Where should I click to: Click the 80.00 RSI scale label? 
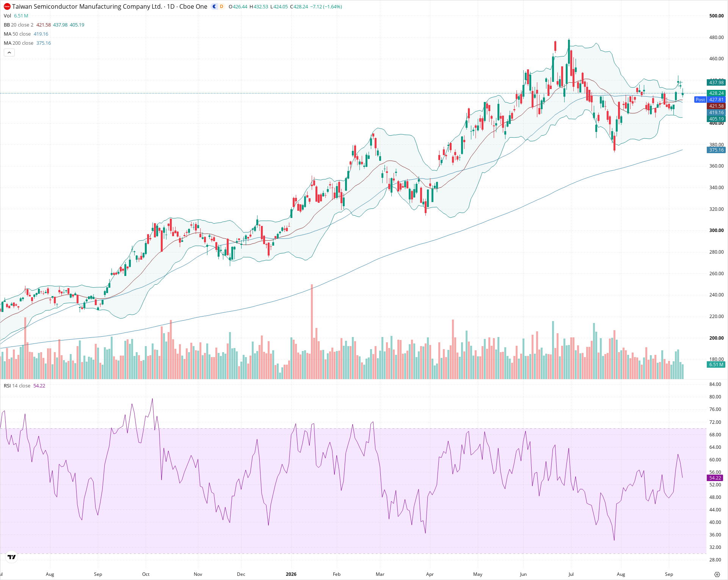715,397
